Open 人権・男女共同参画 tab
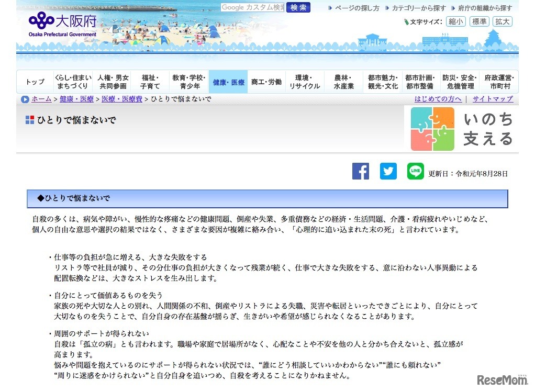535x392 pixels. point(113,82)
